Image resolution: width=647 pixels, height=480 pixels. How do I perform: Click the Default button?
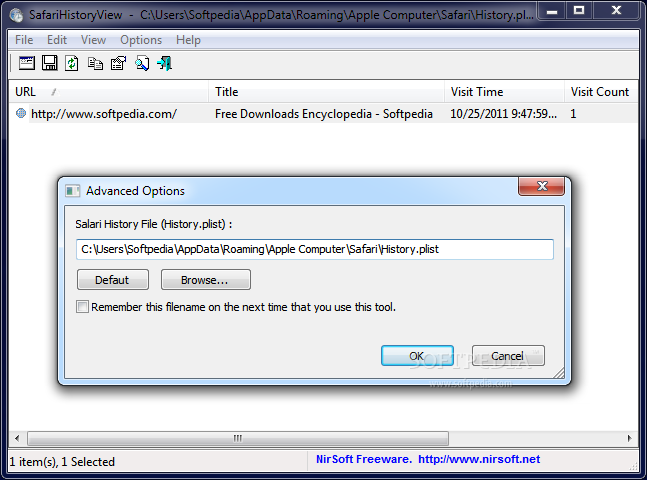pos(113,280)
